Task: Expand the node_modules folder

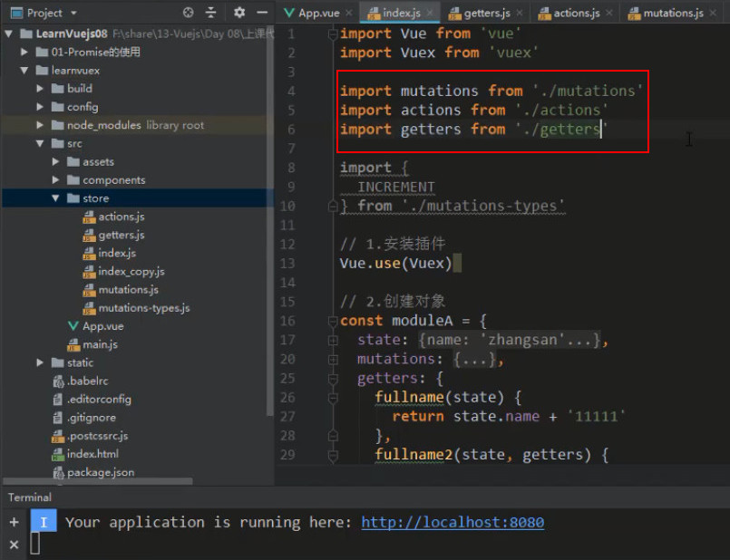Action: click(40, 125)
